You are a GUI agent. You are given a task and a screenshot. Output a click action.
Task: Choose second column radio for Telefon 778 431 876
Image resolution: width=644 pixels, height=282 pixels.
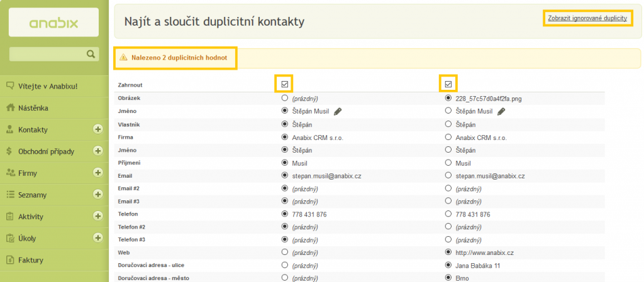click(448, 214)
